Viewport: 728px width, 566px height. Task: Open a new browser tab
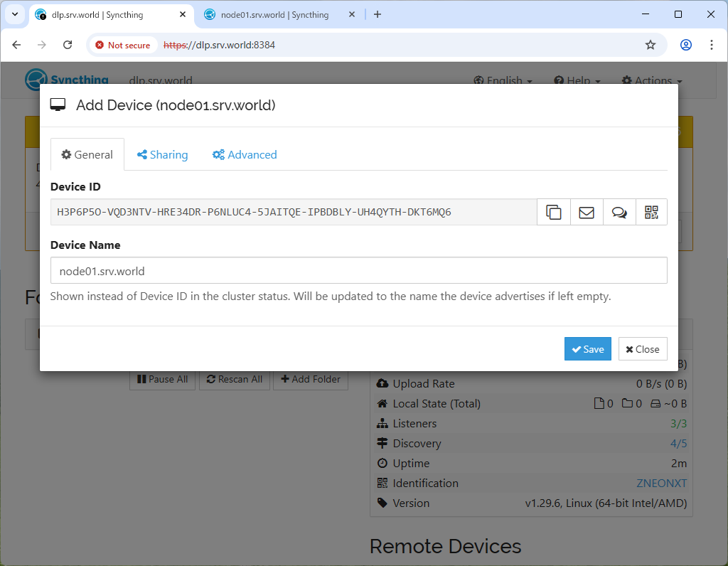378,14
